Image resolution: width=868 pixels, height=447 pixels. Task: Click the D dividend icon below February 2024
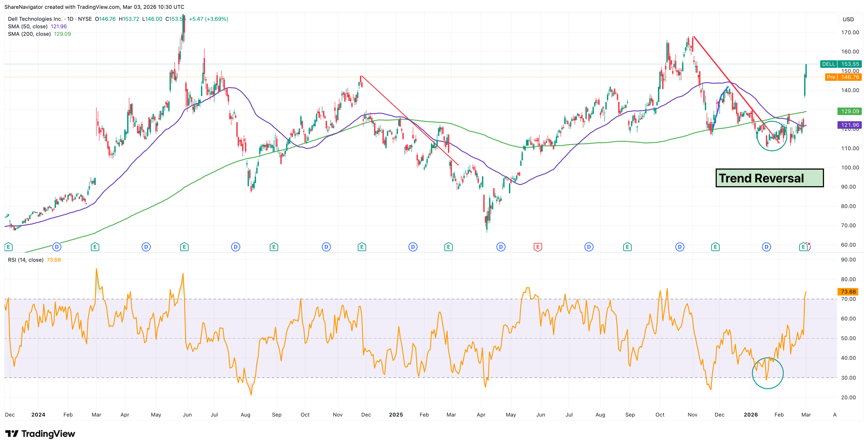(x=57, y=247)
